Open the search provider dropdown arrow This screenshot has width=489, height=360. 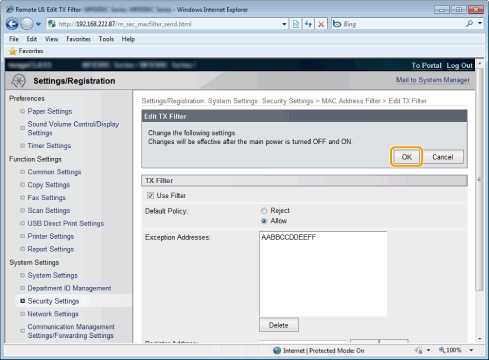coord(480,23)
